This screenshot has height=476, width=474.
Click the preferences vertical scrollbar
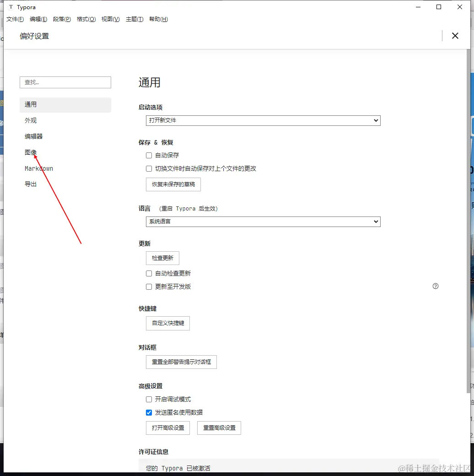[469, 221]
